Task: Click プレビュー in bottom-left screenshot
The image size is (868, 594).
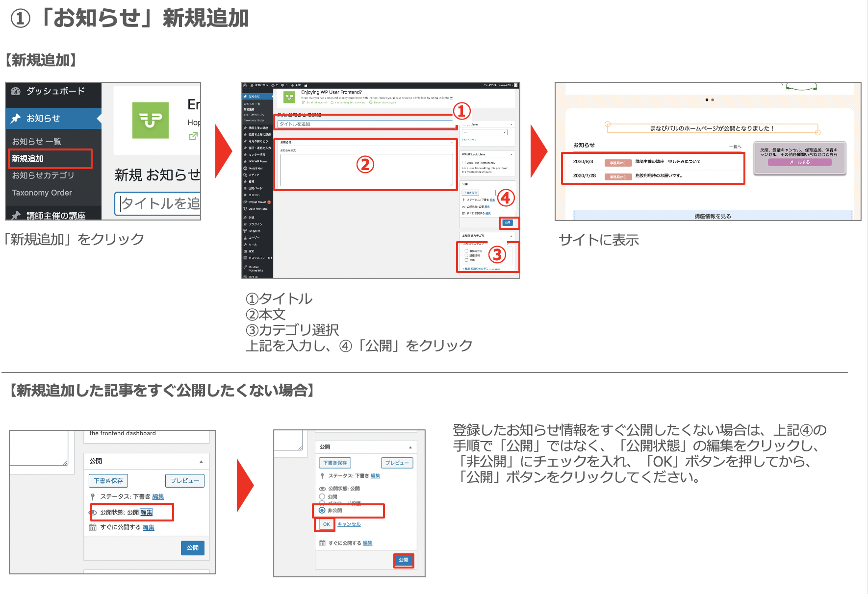Action: click(x=184, y=481)
